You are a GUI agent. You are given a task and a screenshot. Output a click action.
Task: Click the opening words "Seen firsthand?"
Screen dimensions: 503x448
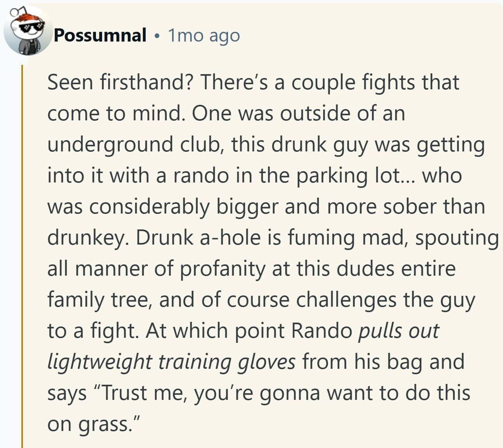coord(120,82)
